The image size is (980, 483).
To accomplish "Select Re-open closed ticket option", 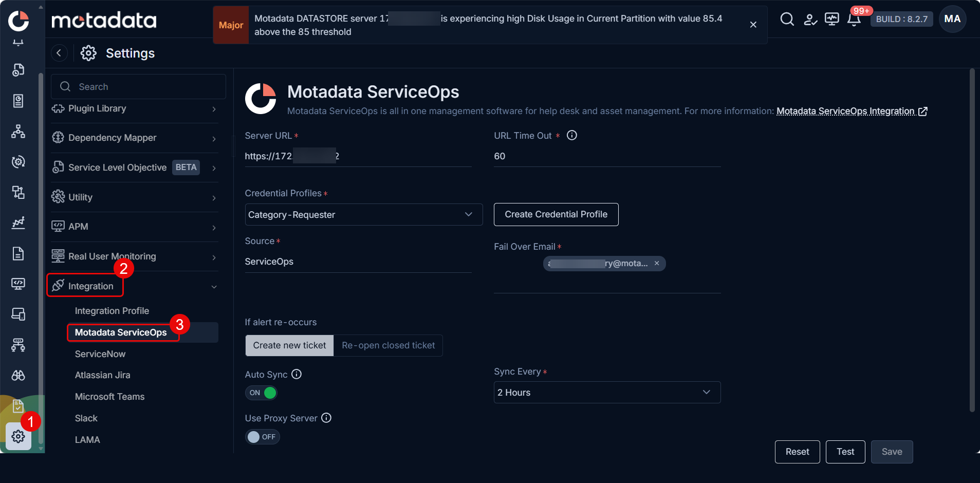I will 388,345.
